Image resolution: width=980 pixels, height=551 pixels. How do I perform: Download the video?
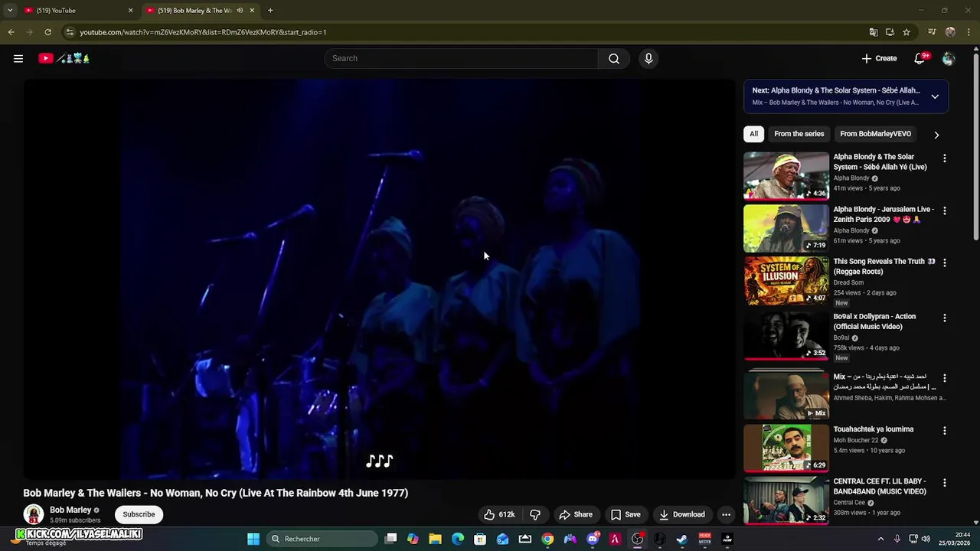[681, 514]
